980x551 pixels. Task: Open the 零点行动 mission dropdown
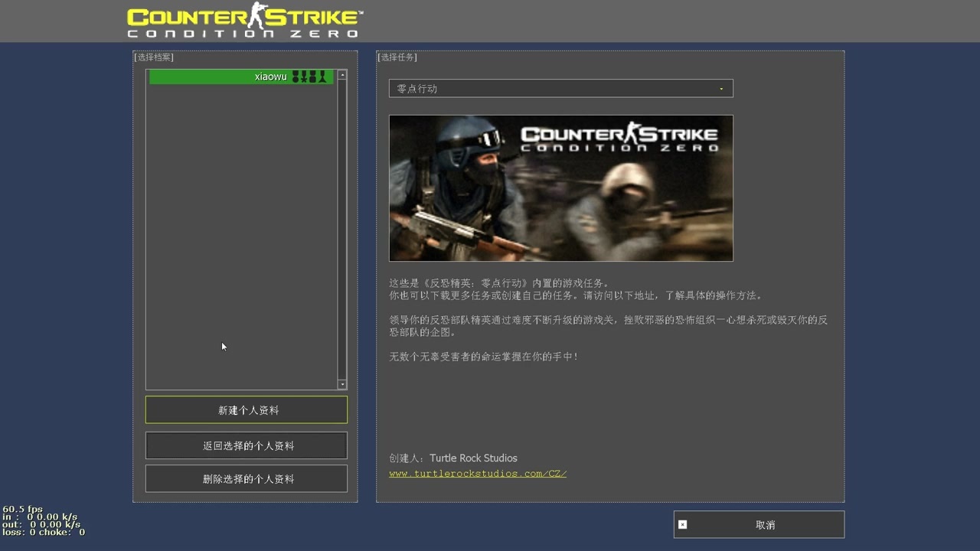[x=561, y=89]
